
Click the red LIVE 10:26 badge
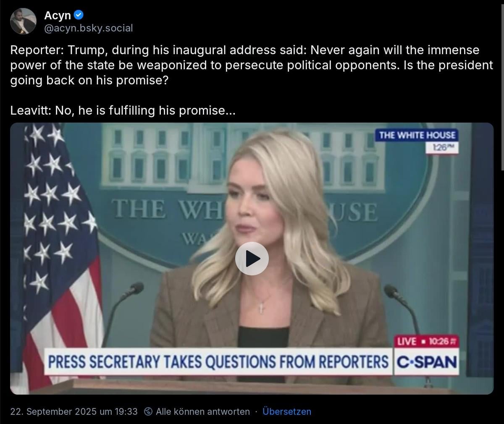[x=427, y=341]
